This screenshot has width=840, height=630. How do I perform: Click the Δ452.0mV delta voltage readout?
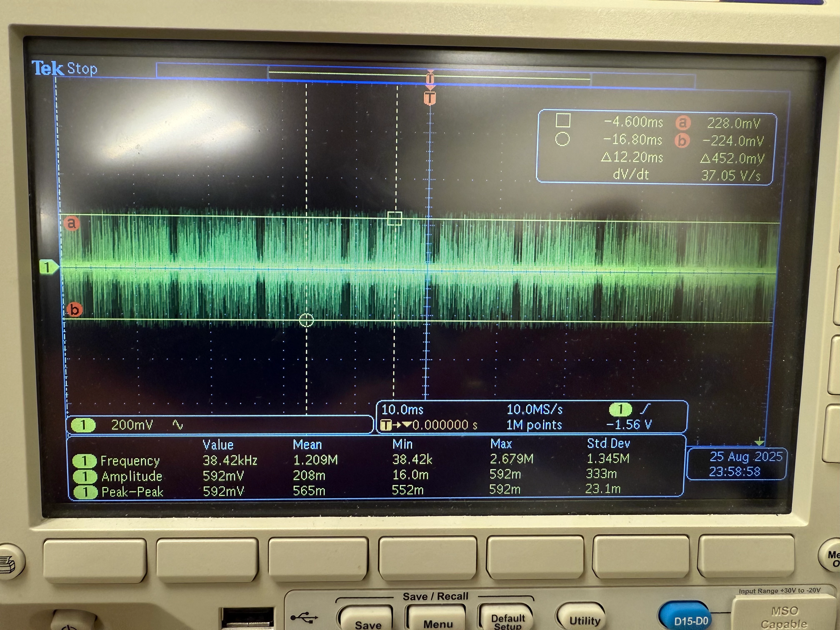pyautogui.click(x=732, y=158)
